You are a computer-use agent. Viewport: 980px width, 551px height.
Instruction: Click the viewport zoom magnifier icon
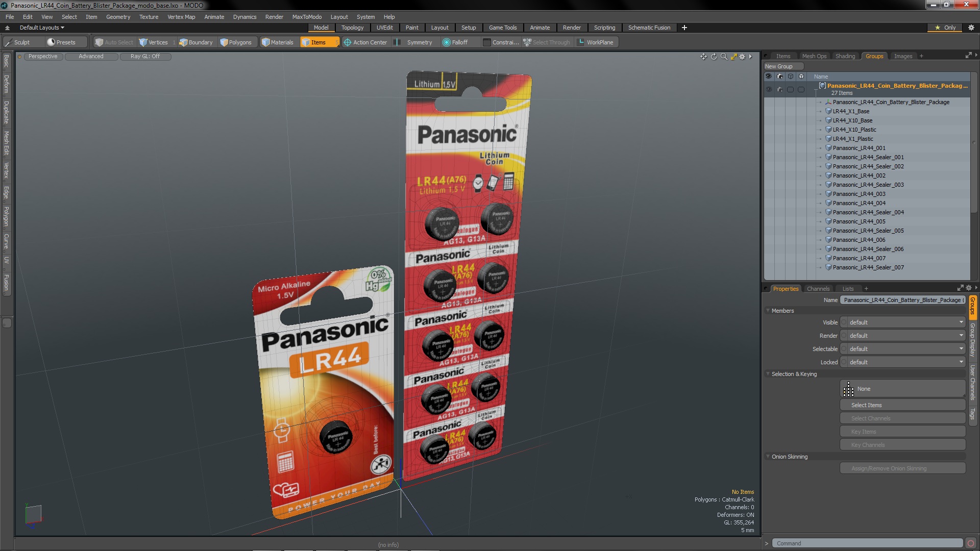click(x=724, y=57)
